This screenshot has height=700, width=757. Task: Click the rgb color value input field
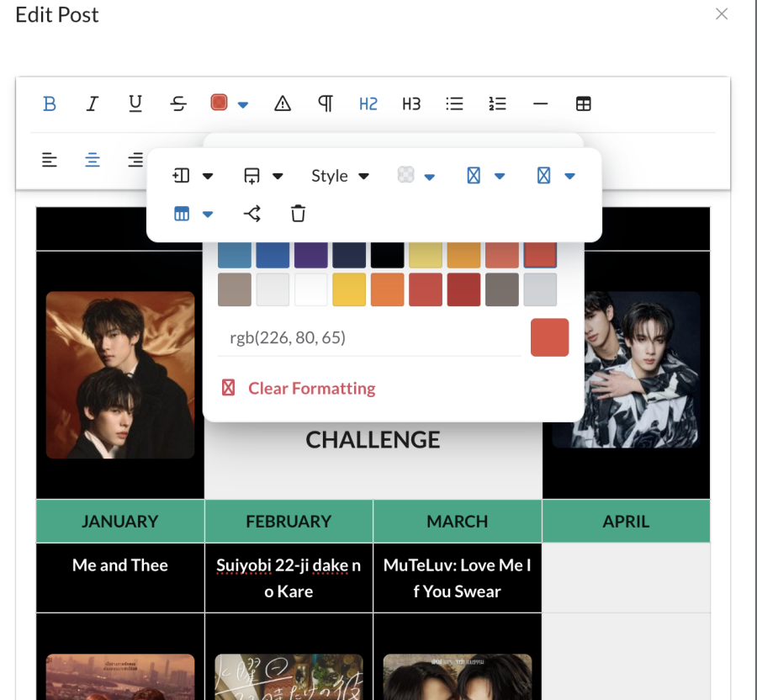tap(368, 337)
